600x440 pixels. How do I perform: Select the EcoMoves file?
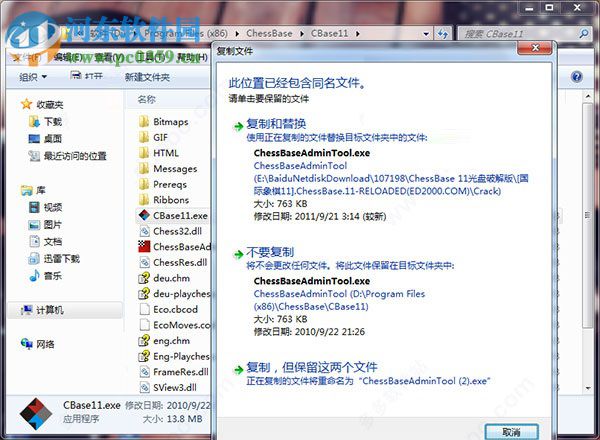pos(175,325)
